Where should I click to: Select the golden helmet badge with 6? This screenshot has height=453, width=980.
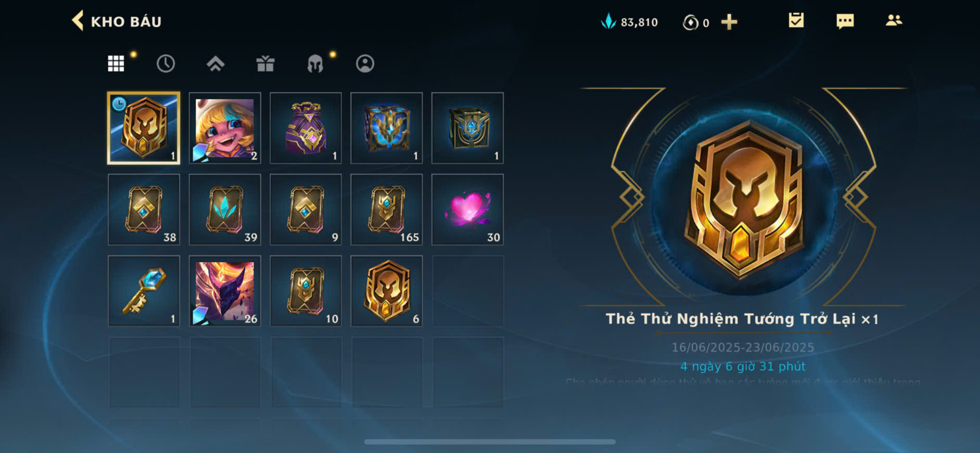387,291
